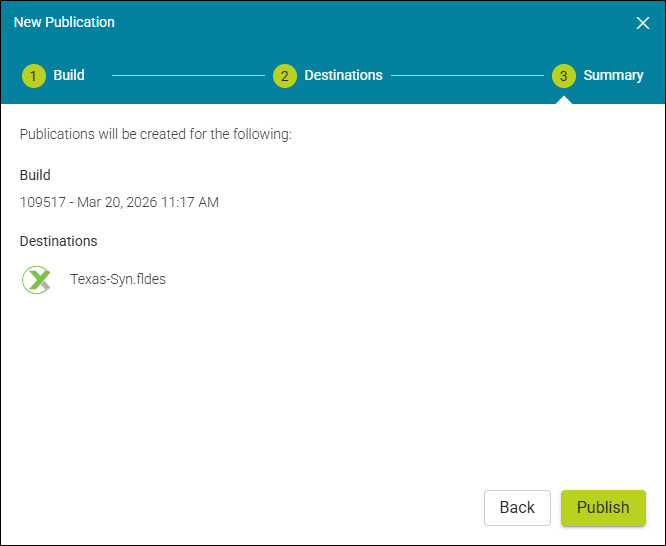Click the New Publication title text
The height and width of the screenshot is (546, 666).
click(64, 22)
